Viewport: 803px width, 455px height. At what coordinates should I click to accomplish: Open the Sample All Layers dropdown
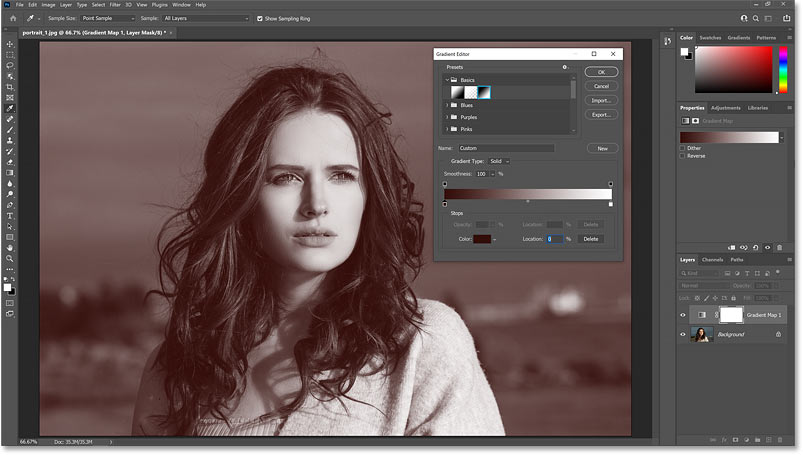point(206,18)
